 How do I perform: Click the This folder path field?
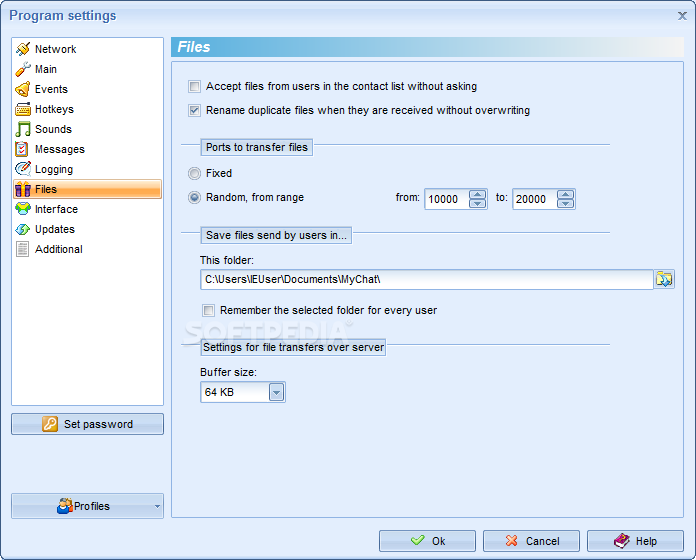click(x=426, y=279)
